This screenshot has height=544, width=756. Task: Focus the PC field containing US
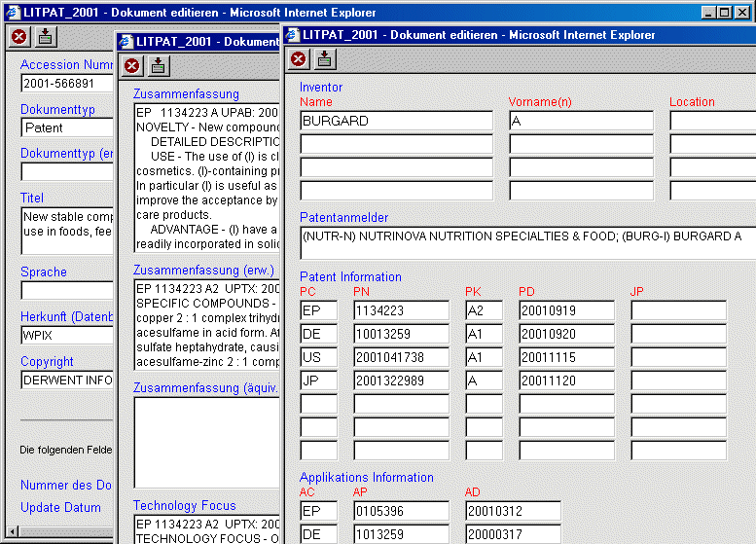tap(318, 357)
